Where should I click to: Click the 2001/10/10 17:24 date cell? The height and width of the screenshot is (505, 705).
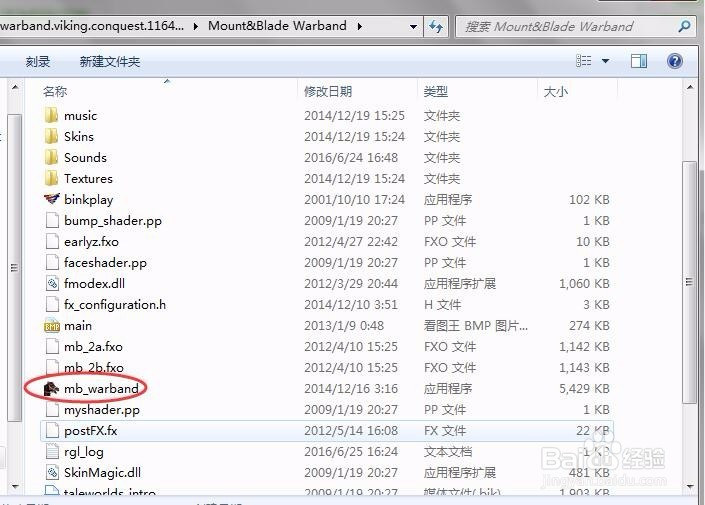(354, 200)
